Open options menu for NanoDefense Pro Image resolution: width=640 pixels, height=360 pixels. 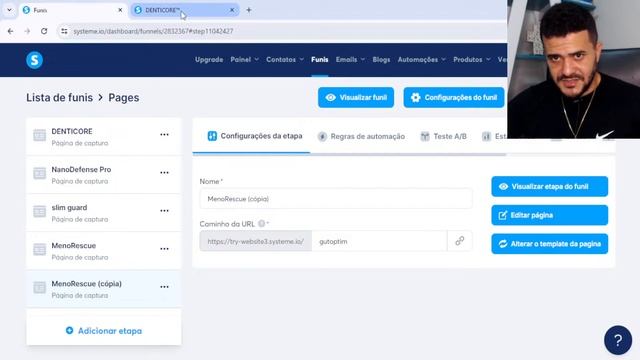pyautogui.click(x=164, y=173)
